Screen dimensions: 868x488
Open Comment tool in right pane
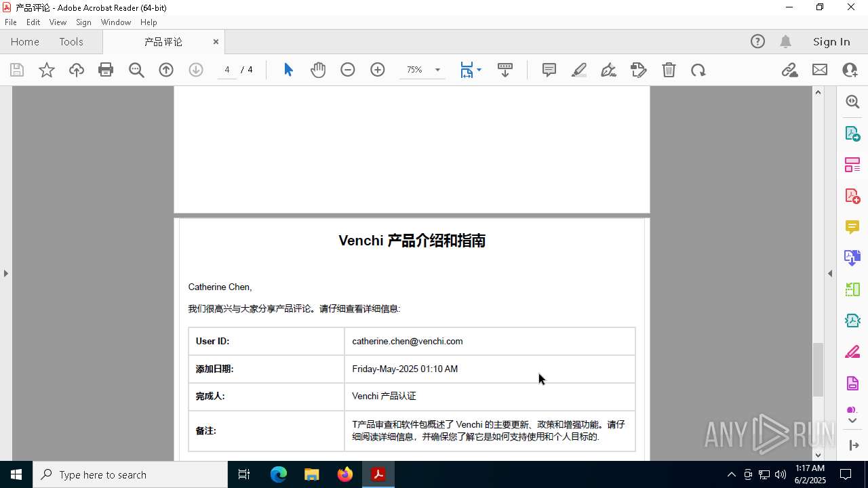[x=852, y=226]
